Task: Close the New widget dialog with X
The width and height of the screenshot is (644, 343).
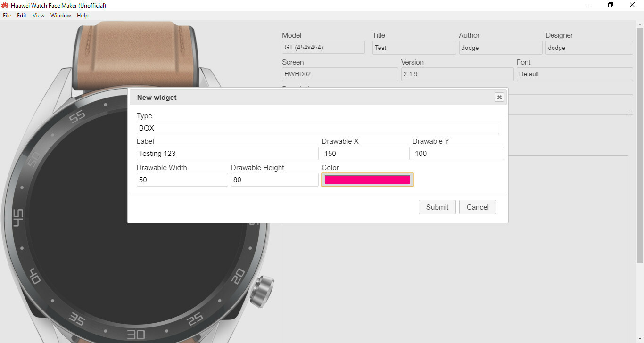Action: [x=499, y=97]
